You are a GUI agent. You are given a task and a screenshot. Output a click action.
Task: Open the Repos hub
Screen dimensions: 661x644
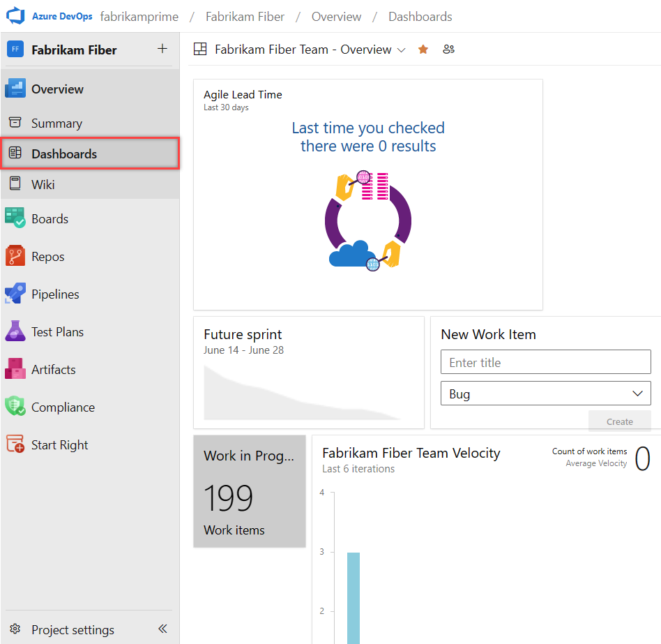(x=47, y=256)
